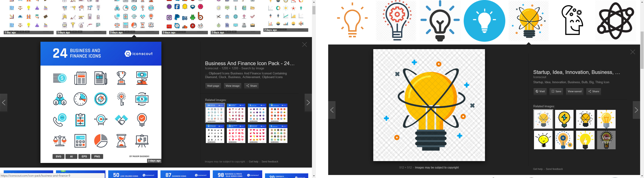Close the left image preview panel
Screen dimensions: 644x178
(x=305, y=45)
